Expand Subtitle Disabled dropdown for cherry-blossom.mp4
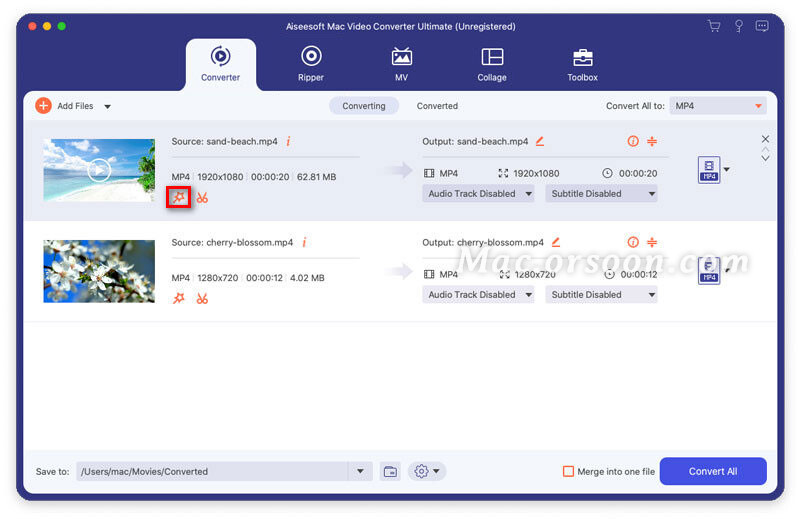The image size is (800, 519). pos(601,295)
